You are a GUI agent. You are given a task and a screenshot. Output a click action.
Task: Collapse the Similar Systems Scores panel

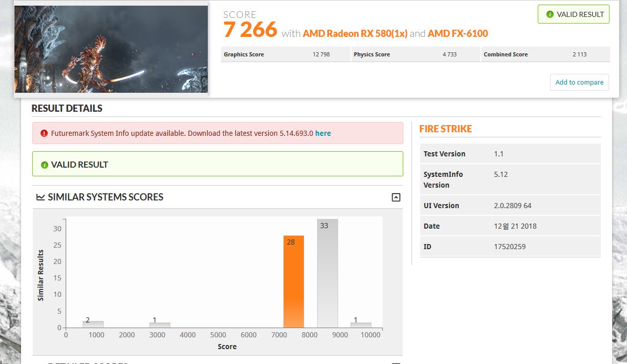point(396,197)
